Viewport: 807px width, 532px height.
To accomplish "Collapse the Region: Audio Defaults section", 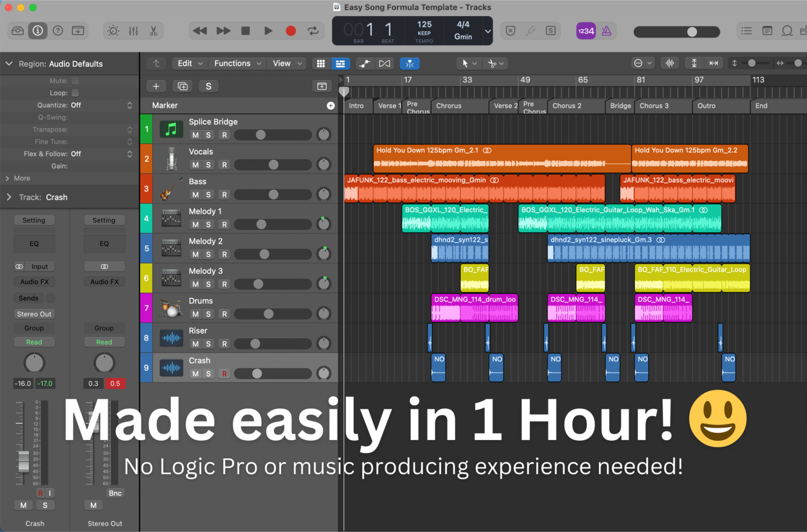I will coord(9,64).
